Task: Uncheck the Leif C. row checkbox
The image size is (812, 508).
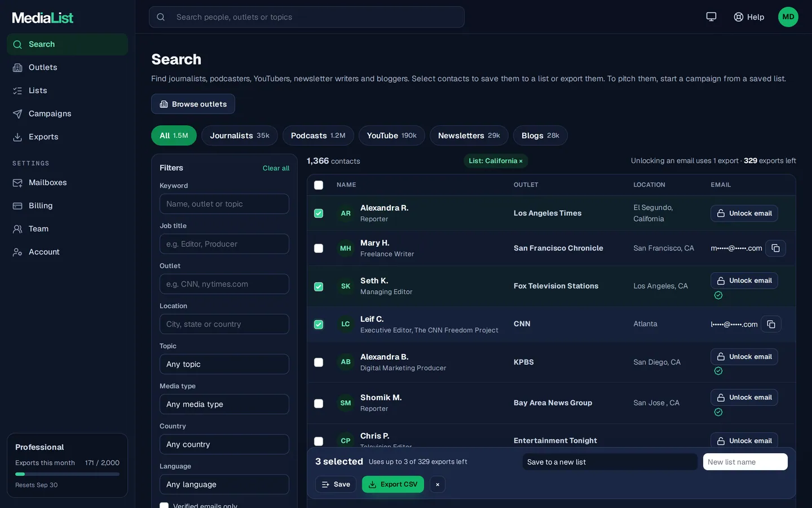Action: tap(319, 325)
